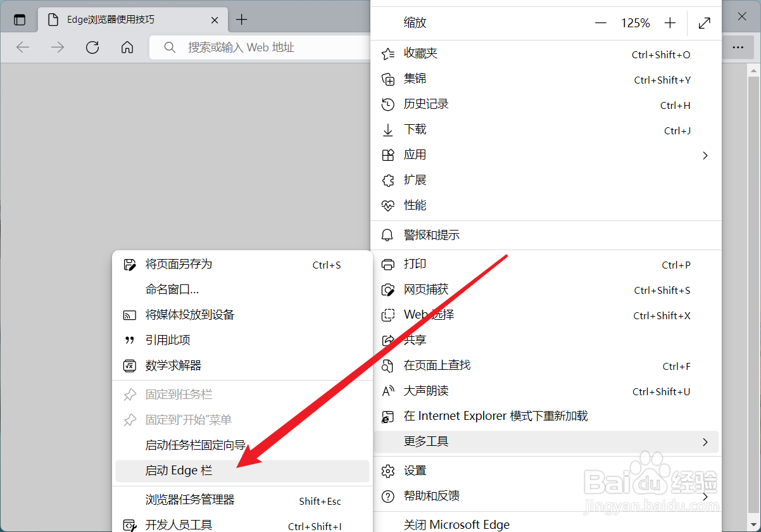Expand the 应用 submenu

click(x=546, y=155)
